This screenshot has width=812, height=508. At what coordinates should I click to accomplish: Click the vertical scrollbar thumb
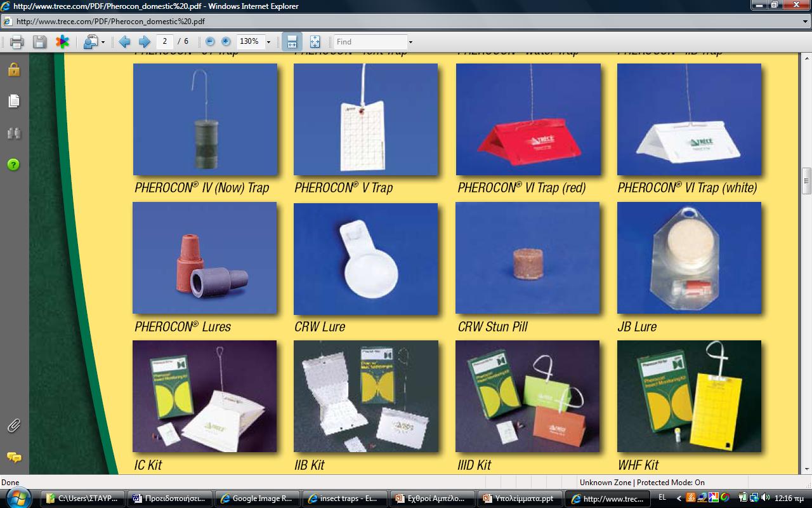pyautogui.click(x=806, y=181)
